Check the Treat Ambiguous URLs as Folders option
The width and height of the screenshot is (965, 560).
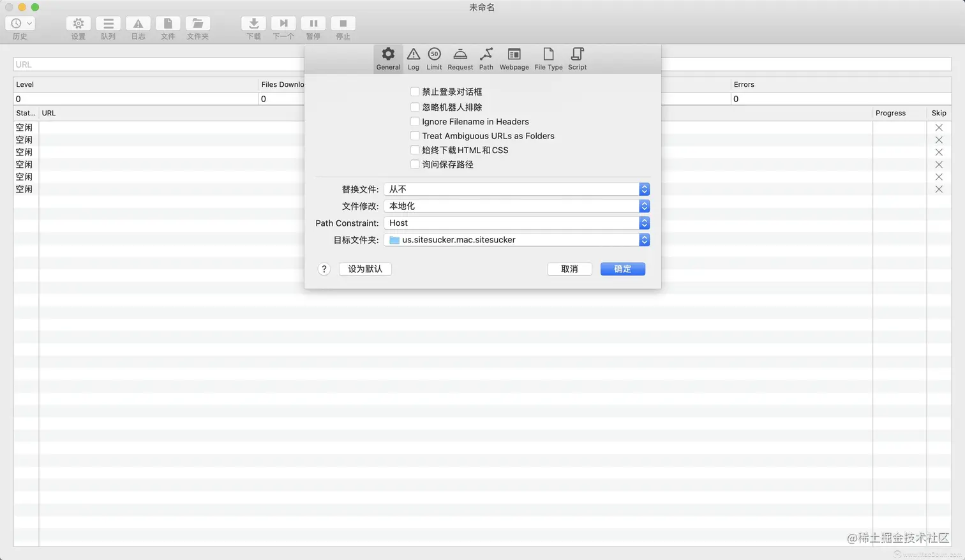pyautogui.click(x=415, y=135)
